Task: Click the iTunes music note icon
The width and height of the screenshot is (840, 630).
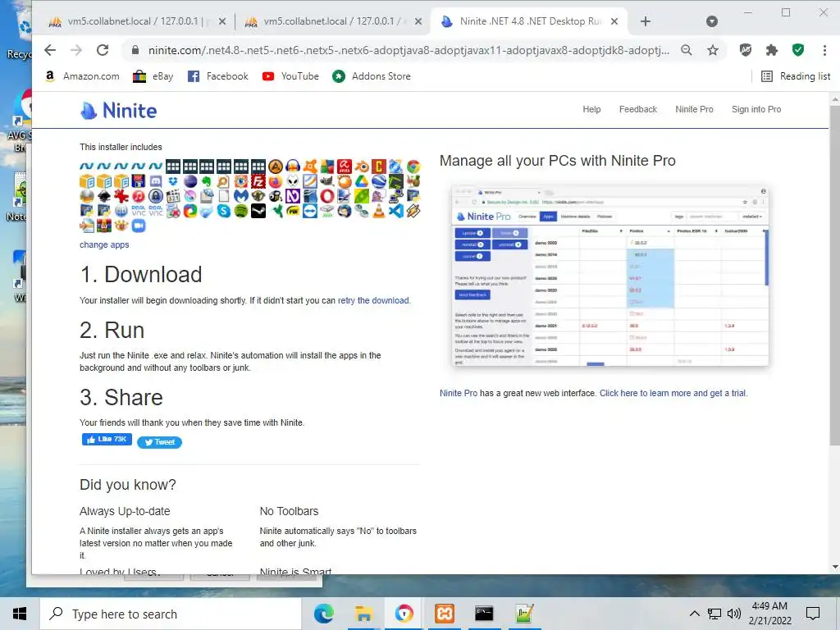Action: [x=139, y=196]
